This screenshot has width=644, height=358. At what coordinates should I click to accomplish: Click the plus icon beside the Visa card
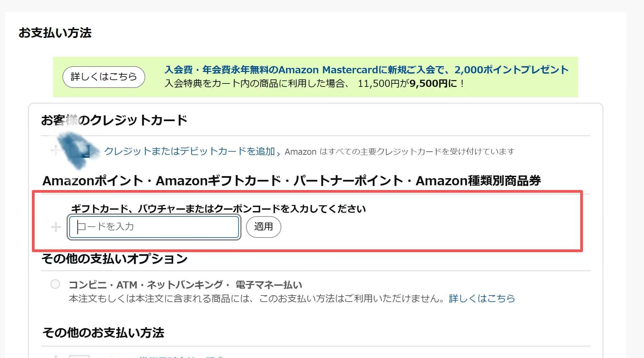(x=55, y=150)
